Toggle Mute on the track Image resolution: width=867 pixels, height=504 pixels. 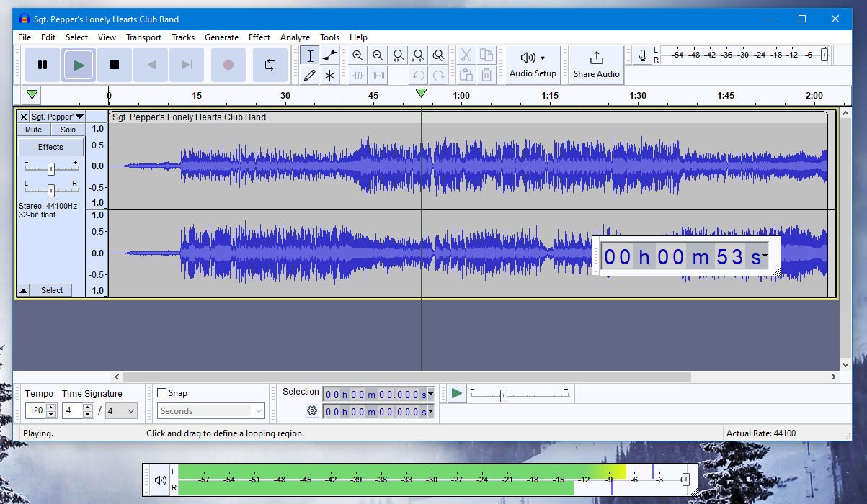click(34, 130)
